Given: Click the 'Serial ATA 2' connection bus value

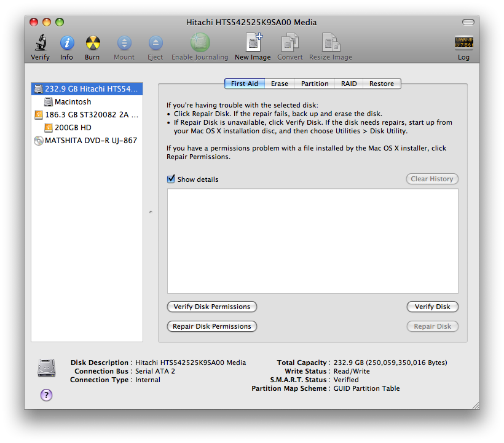Looking at the screenshot, I should tap(155, 371).
